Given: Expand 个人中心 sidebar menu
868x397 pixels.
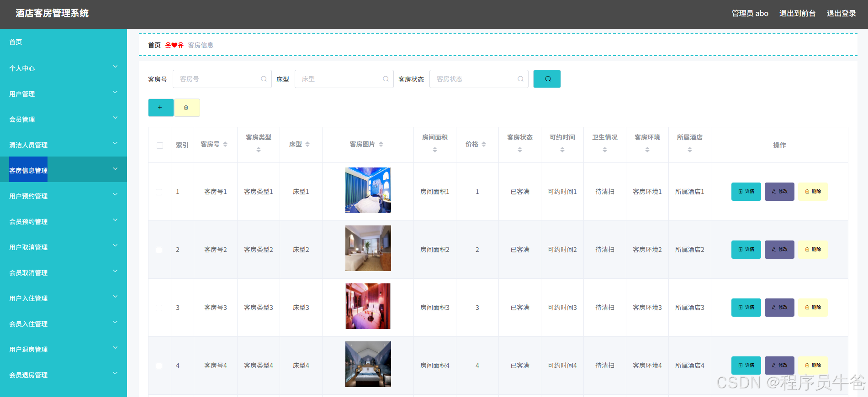Looking at the screenshot, I should pyautogui.click(x=64, y=68).
